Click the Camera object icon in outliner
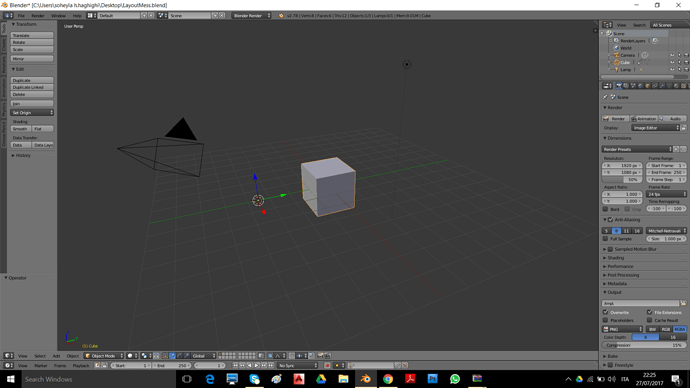The width and height of the screenshot is (690, 388). pyautogui.click(x=617, y=55)
